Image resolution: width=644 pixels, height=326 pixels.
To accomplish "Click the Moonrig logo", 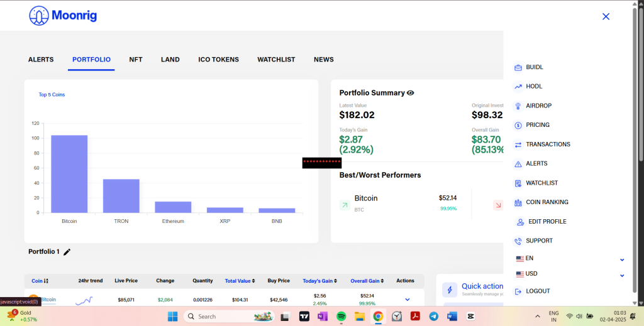I will (63, 16).
